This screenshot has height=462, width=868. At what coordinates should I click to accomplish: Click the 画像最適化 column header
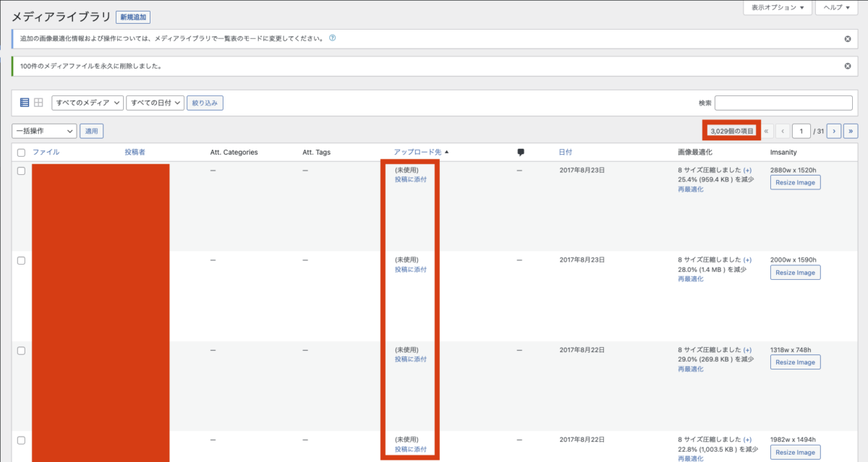point(695,153)
